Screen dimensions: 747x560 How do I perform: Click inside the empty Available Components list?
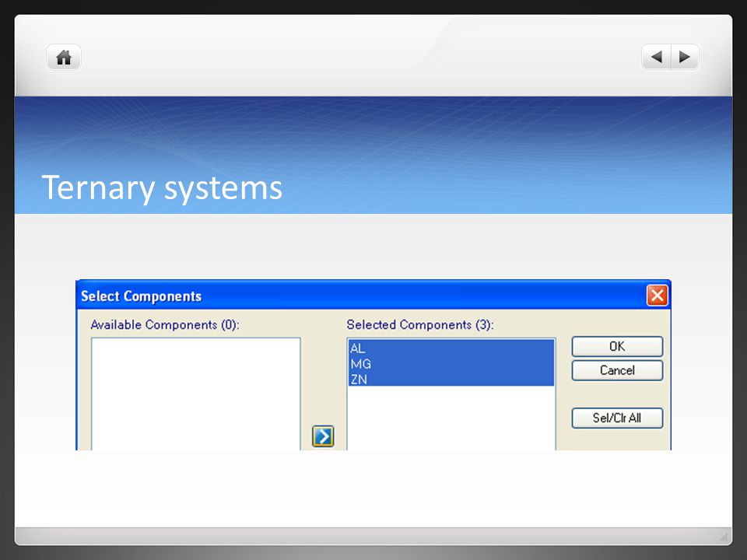(x=196, y=394)
